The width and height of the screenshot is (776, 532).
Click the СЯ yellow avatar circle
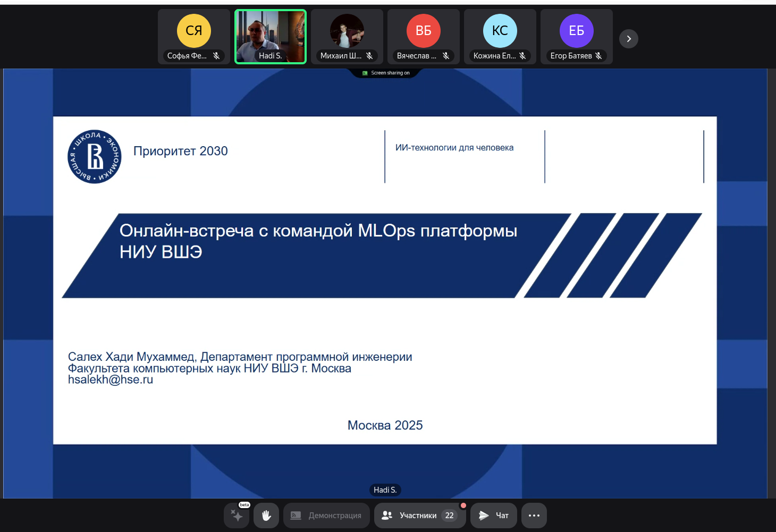[x=194, y=31]
